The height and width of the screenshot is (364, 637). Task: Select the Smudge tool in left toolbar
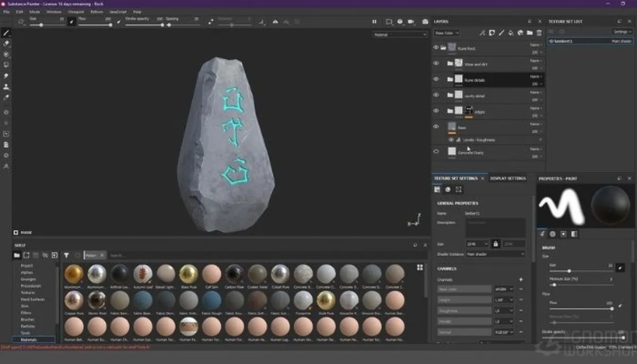tap(6, 76)
